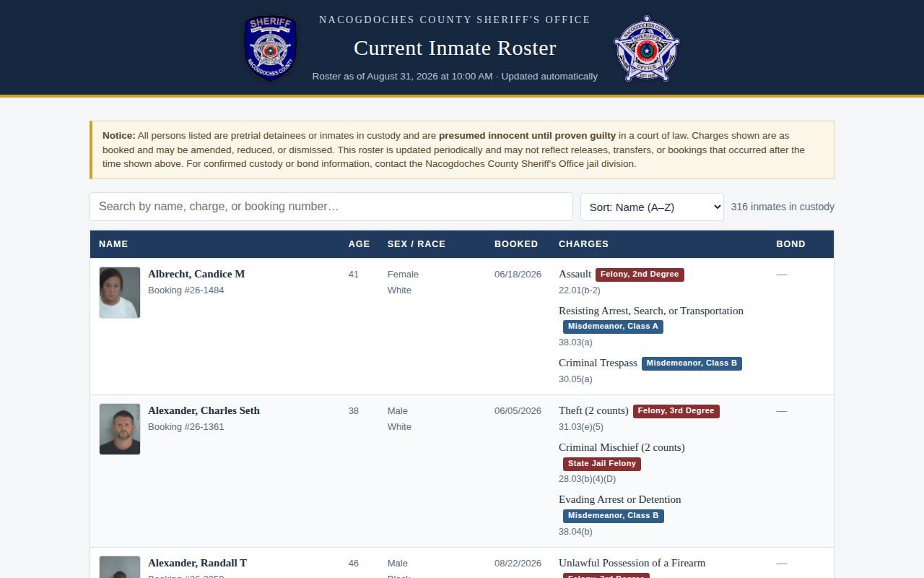Select inmate name Alexander, Randall T

coord(197,563)
